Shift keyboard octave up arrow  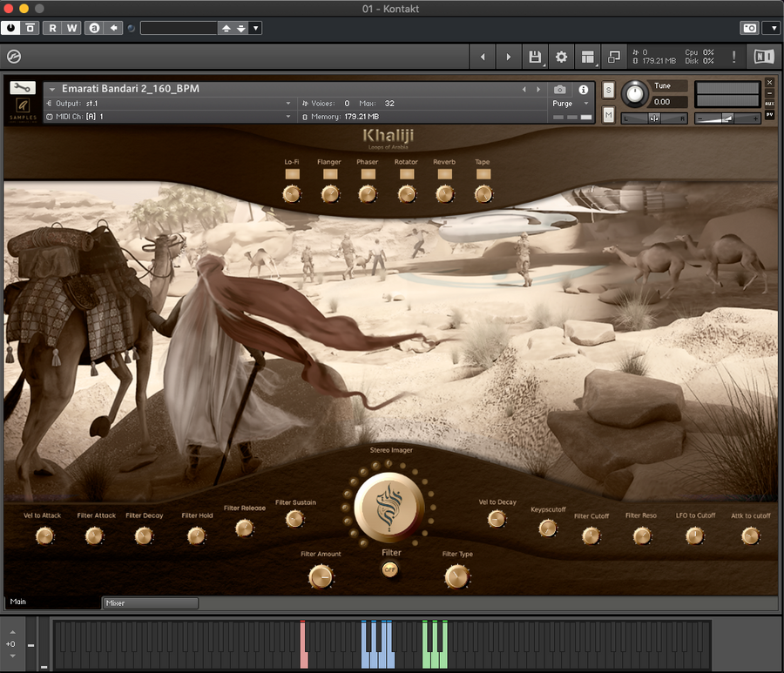point(12,632)
